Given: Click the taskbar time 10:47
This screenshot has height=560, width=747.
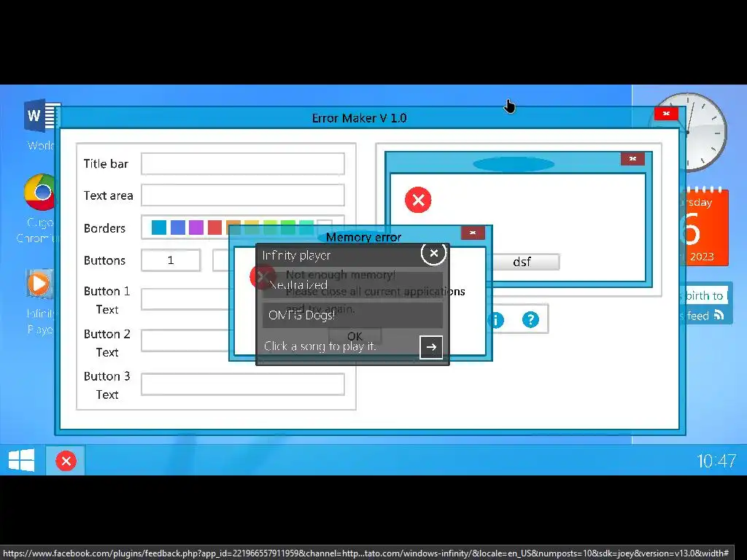Looking at the screenshot, I should 716,461.
